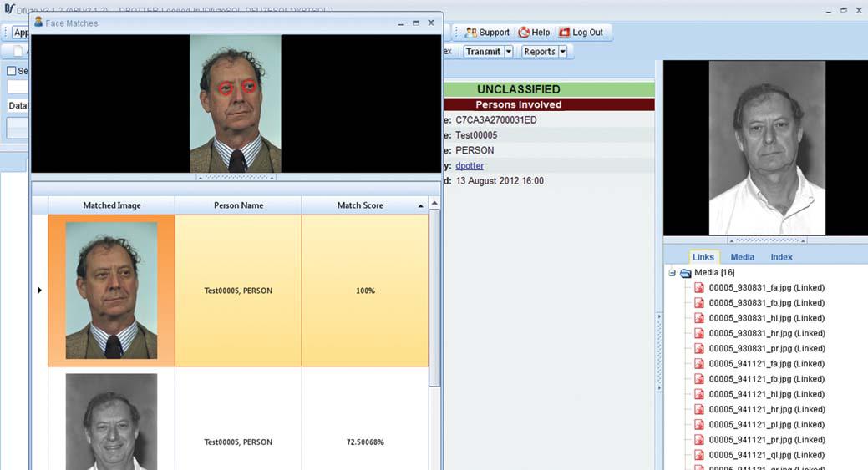The width and height of the screenshot is (868, 470).
Task: Switch to the Index tab
Action: [781, 257]
